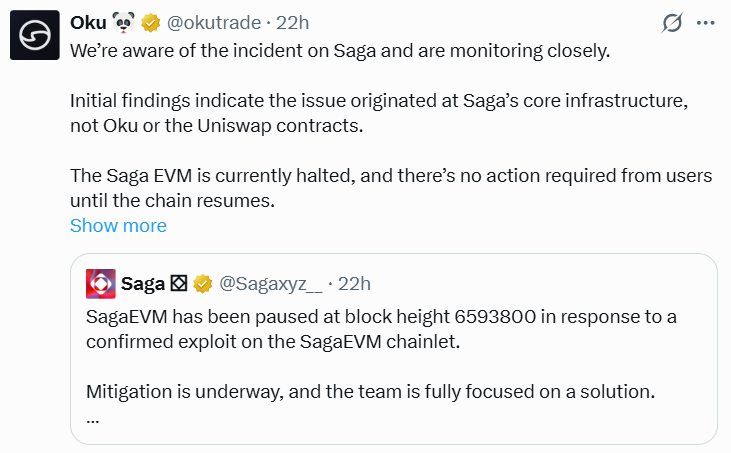Click the "We're aware of the incident" line
The width and height of the screenshot is (731, 453).
339,50
